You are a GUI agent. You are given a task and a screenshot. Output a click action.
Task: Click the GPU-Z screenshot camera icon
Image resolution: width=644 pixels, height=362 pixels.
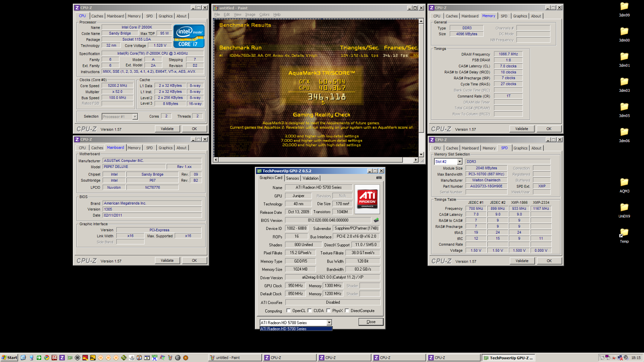[x=379, y=178]
